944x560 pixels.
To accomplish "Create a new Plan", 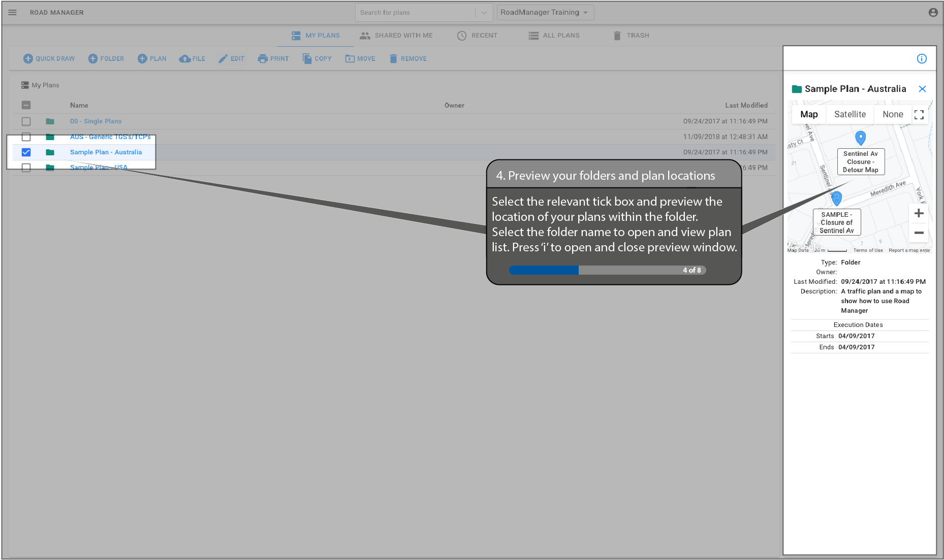I will [152, 59].
